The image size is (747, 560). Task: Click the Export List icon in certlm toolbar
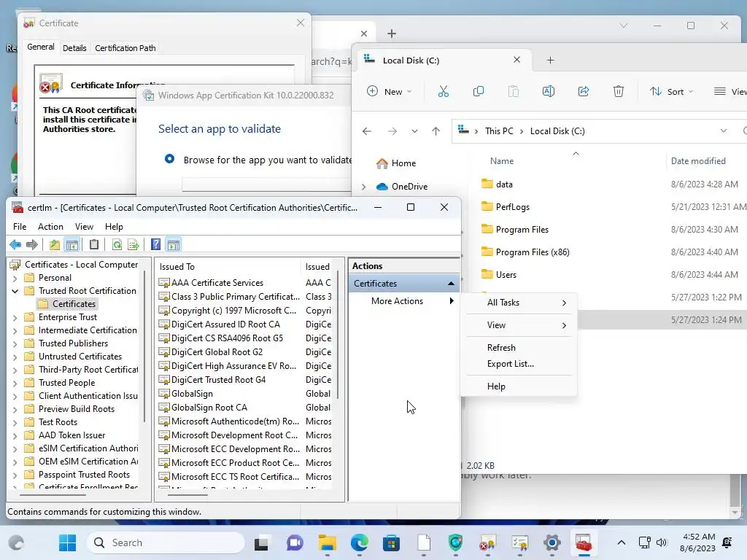click(x=133, y=245)
